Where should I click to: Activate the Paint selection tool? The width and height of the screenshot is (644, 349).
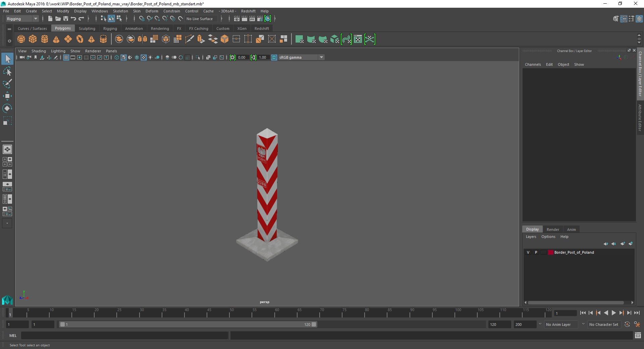click(7, 84)
